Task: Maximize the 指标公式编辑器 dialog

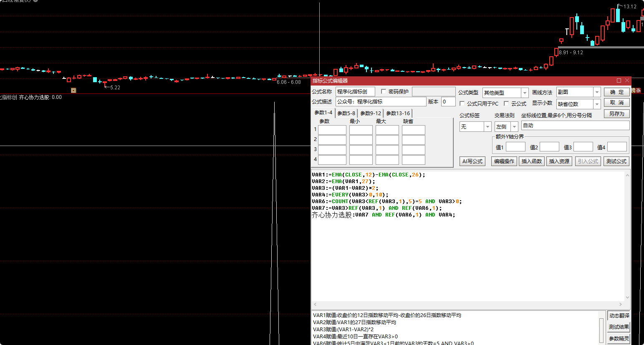Action: [x=619, y=81]
